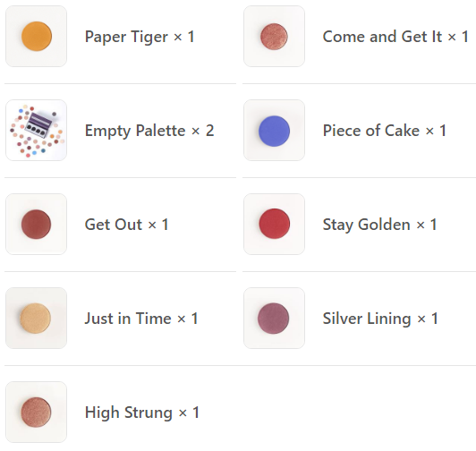The image size is (476, 451).
Task: Select the Get Out reddish-brown swatch
Action: coord(36,224)
